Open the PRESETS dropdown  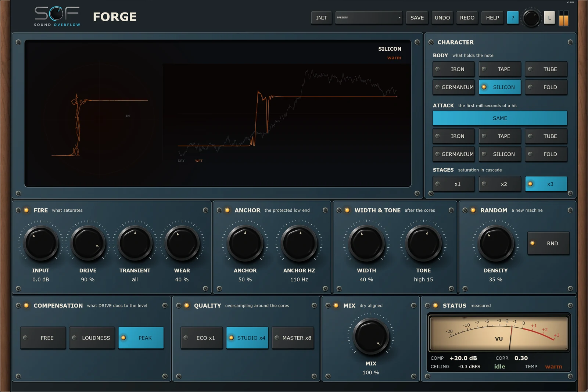click(369, 18)
